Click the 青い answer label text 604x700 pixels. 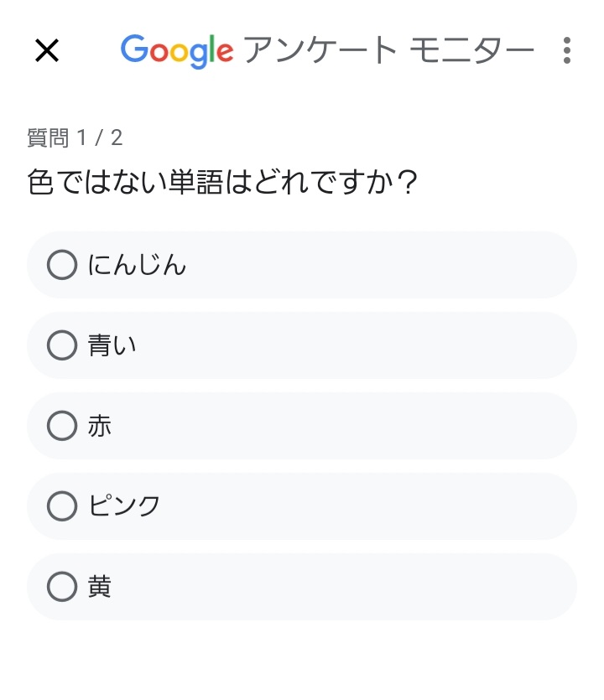point(112,345)
